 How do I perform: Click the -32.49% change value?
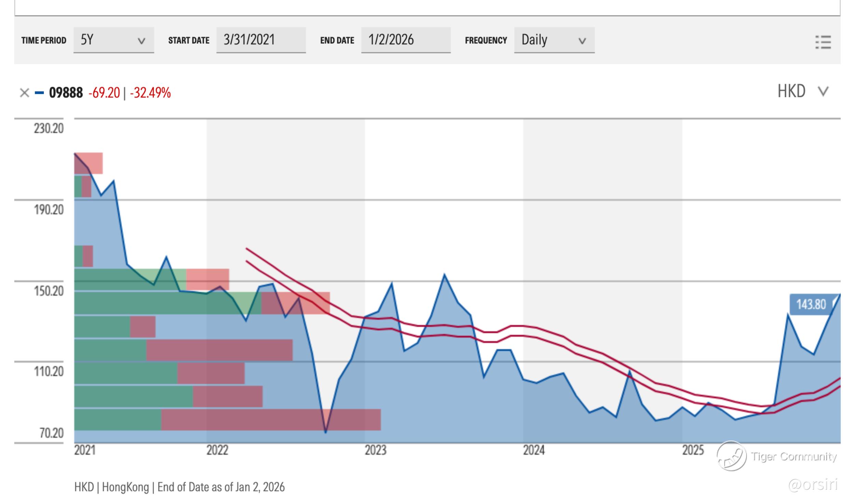click(x=150, y=93)
